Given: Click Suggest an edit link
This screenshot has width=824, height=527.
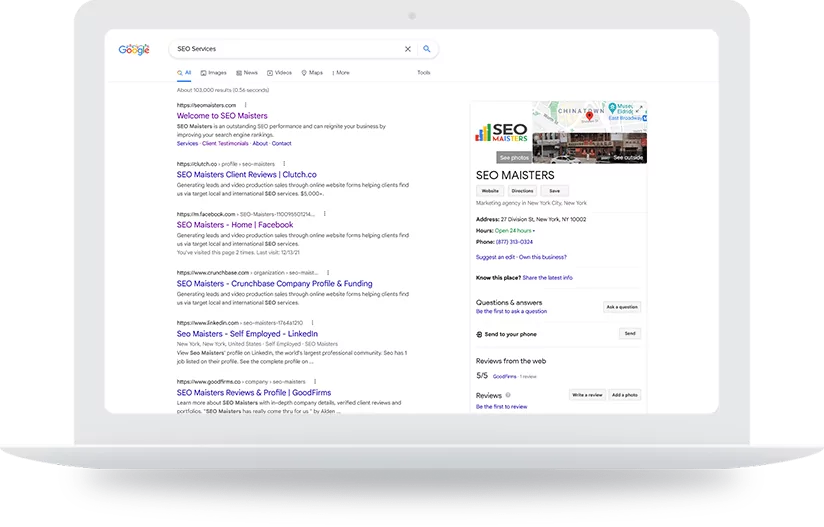Looking at the screenshot, I should pos(495,257).
